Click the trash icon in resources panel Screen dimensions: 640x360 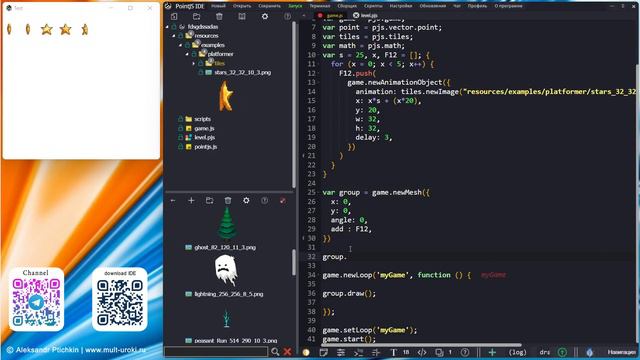click(x=228, y=200)
